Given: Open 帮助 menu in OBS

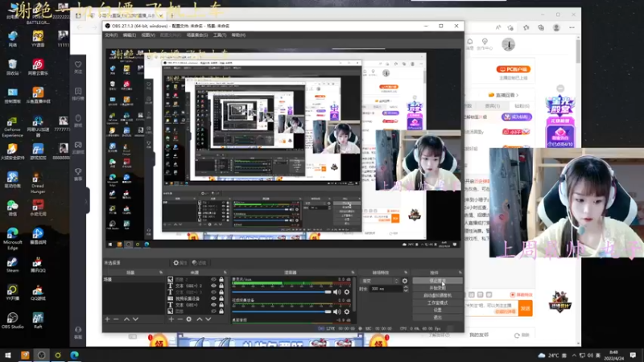Looking at the screenshot, I should point(238,35).
